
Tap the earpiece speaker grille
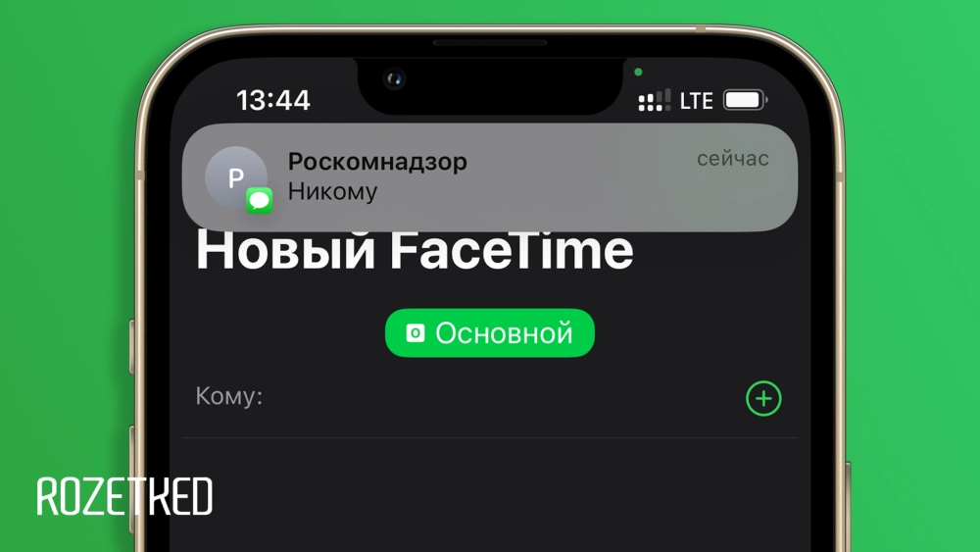tap(489, 43)
